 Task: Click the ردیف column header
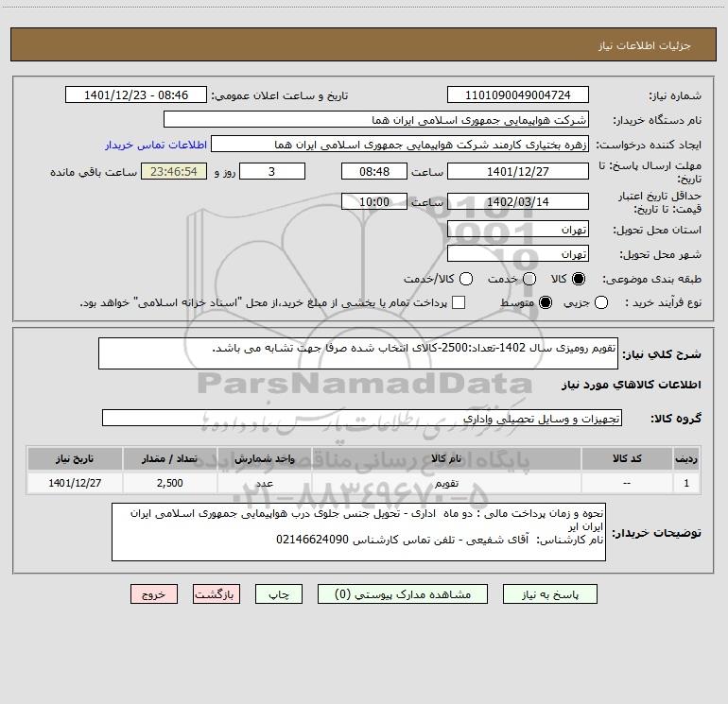pos(686,459)
